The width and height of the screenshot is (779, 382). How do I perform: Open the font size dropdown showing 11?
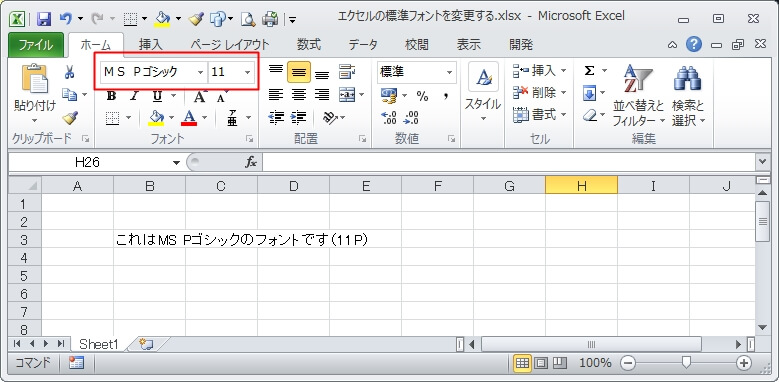click(247, 73)
